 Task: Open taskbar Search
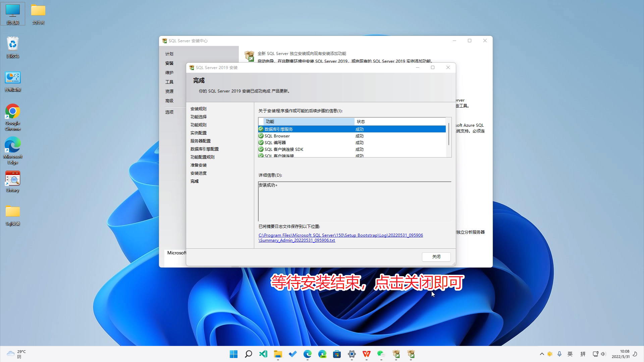pos(249,354)
